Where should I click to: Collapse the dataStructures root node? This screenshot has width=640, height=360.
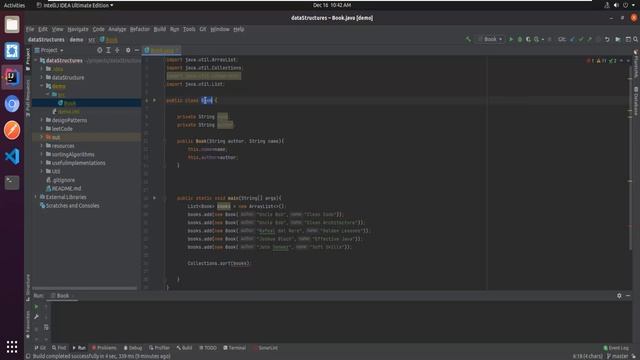tap(36, 60)
